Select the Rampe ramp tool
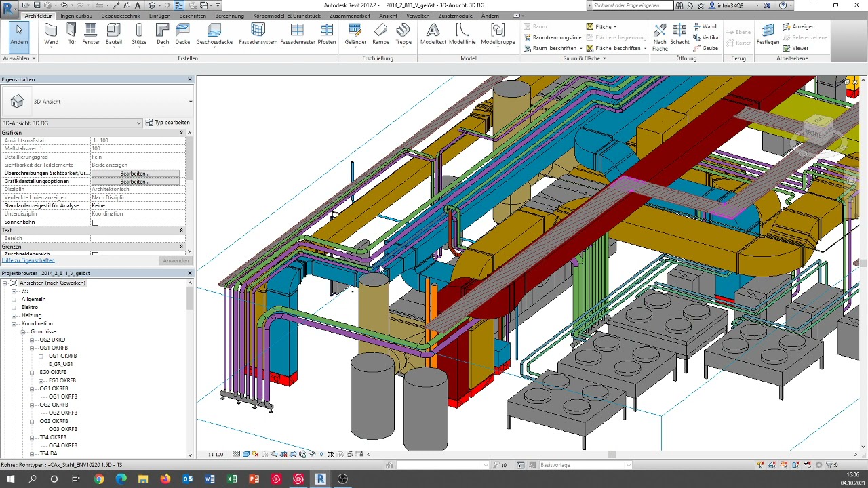The height and width of the screenshot is (488, 868). pos(381,34)
